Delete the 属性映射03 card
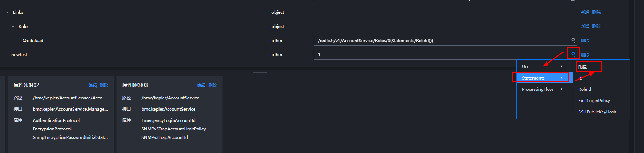This screenshot has width=644, height=153. (x=212, y=86)
